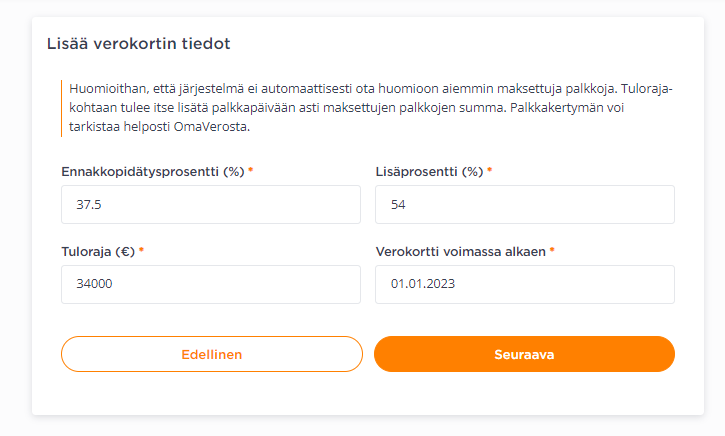Click the asterisk after Verokortti voimassa alkaen
This screenshot has height=436, width=725.
click(552, 250)
